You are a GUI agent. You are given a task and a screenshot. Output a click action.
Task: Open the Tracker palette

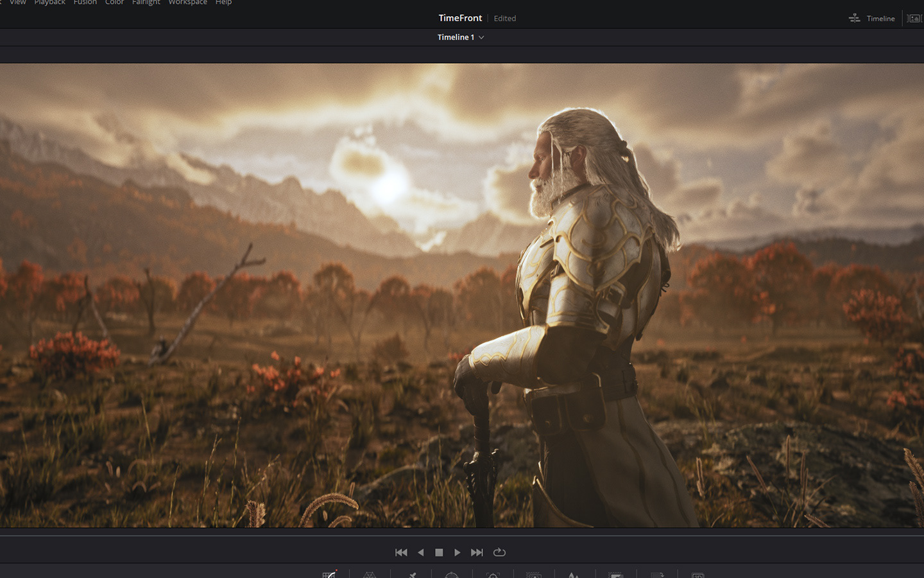[x=493, y=574]
